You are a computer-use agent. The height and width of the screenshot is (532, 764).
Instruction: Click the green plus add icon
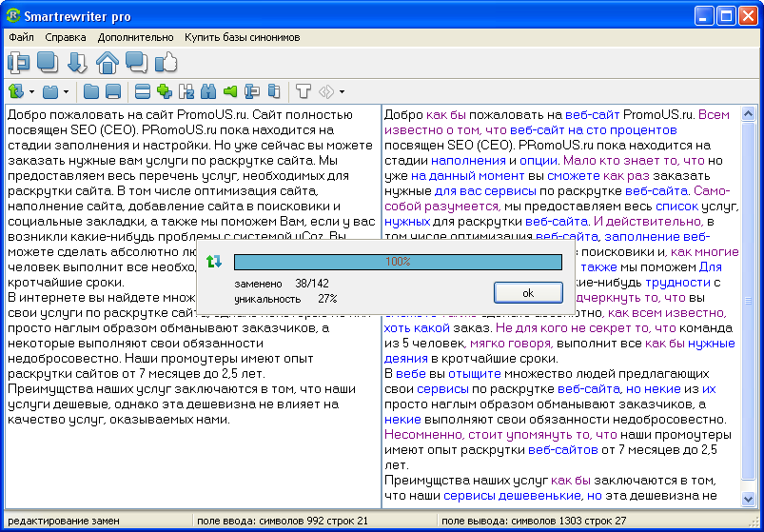(x=165, y=90)
